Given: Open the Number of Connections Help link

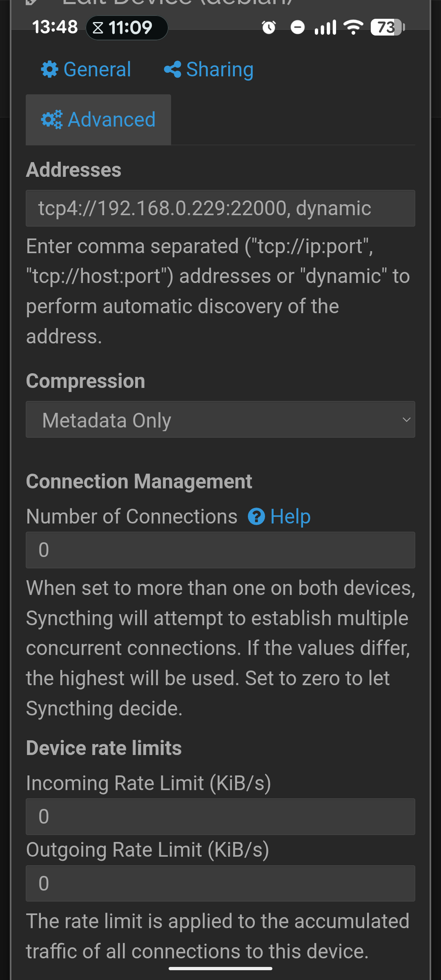Looking at the screenshot, I should (279, 517).
